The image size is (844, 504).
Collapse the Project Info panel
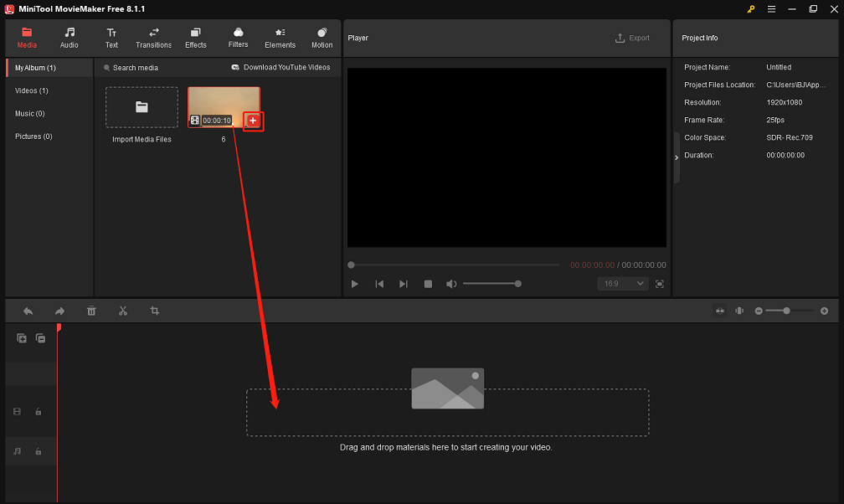pos(677,157)
